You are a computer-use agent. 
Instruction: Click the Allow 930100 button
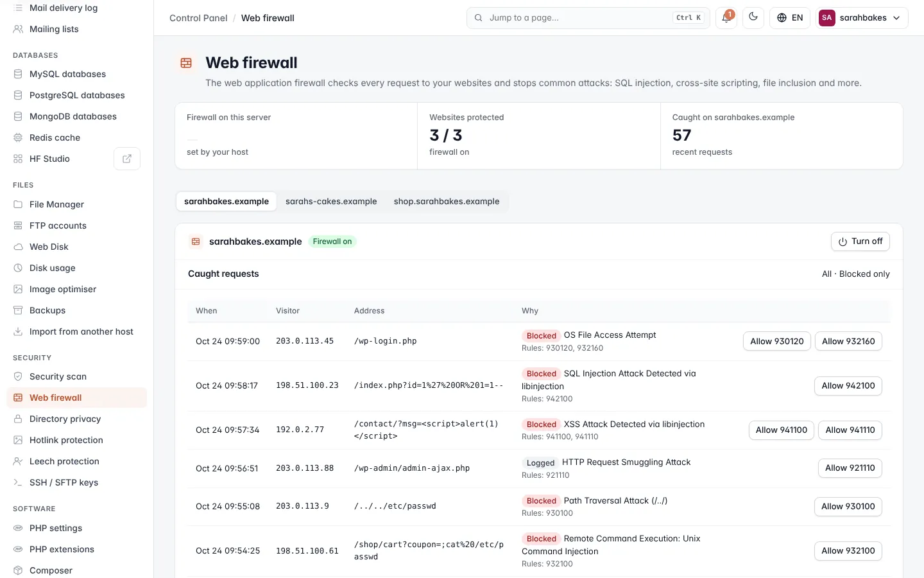[848, 507]
